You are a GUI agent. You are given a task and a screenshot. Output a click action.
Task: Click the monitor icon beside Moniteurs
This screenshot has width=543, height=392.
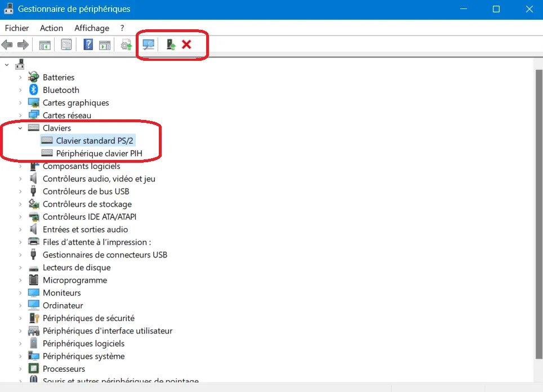pyautogui.click(x=33, y=293)
